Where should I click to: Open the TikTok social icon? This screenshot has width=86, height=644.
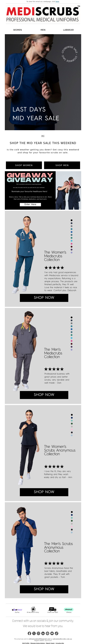coord(56,633)
